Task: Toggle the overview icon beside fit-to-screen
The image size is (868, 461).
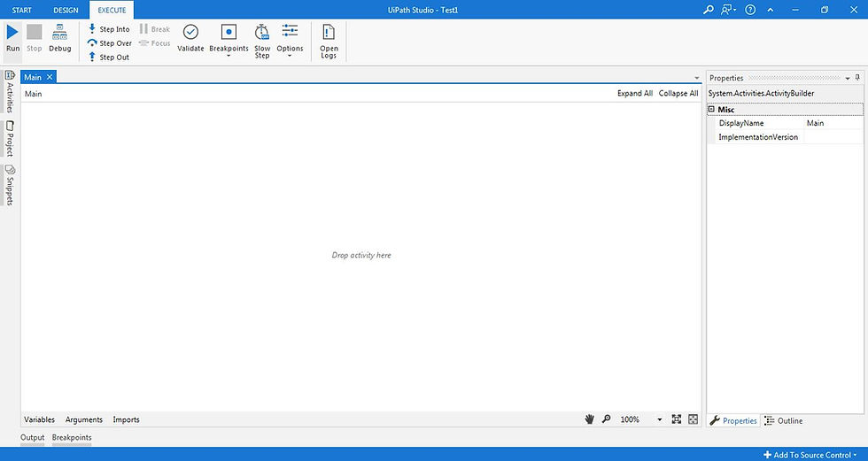Action: 693,419
